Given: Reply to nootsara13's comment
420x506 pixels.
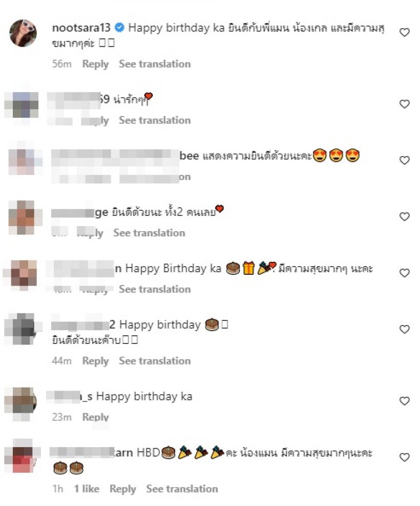Looking at the screenshot, I should (95, 64).
